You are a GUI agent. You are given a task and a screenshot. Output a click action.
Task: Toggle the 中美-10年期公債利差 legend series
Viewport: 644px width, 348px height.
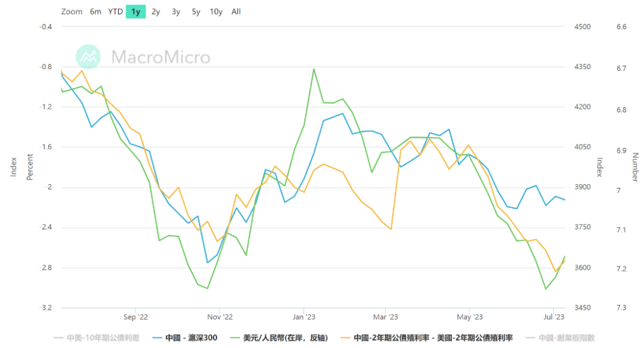pyautogui.click(x=97, y=338)
